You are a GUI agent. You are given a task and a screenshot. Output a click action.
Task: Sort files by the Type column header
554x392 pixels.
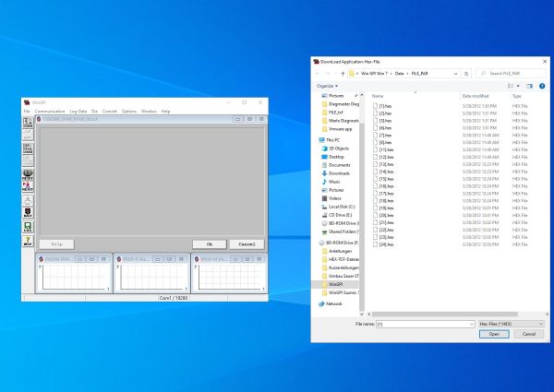click(x=516, y=96)
